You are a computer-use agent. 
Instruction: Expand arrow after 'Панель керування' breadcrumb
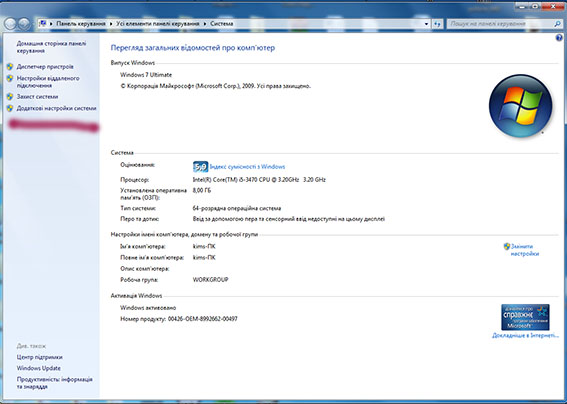point(111,24)
